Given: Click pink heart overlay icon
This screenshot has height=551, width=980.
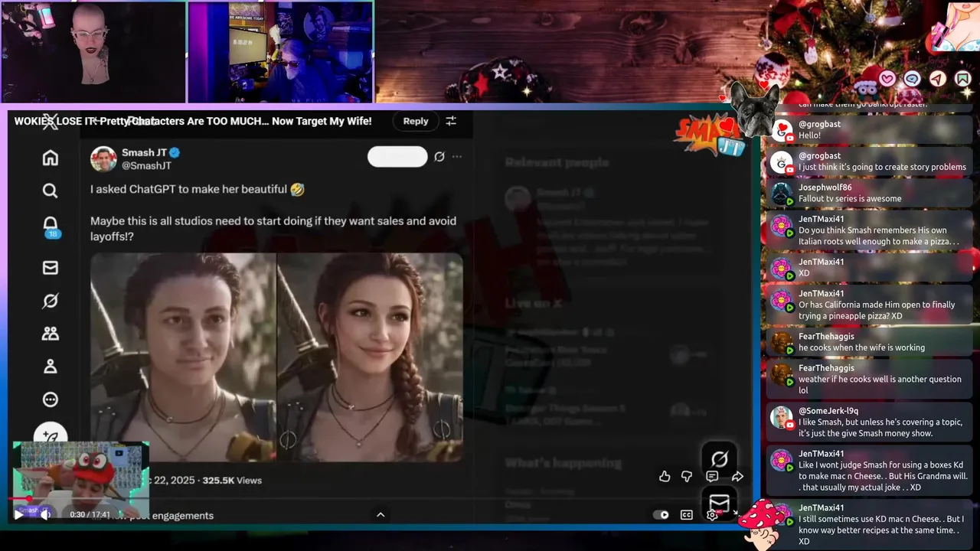Looking at the screenshot, I should point(887,79).
